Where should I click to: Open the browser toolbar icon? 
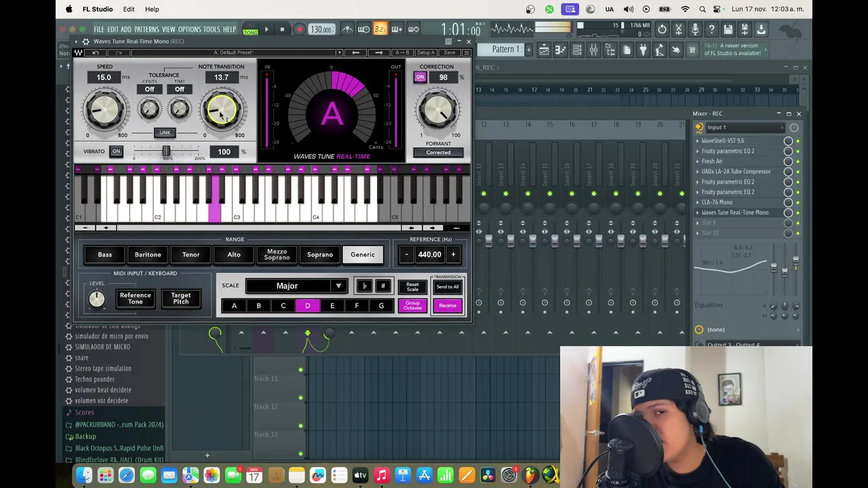610,49
